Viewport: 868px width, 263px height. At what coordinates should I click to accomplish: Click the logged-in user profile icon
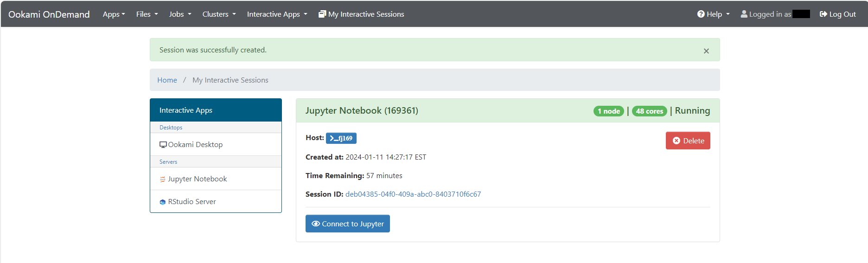pyautogui.click(x=744, y=14)
